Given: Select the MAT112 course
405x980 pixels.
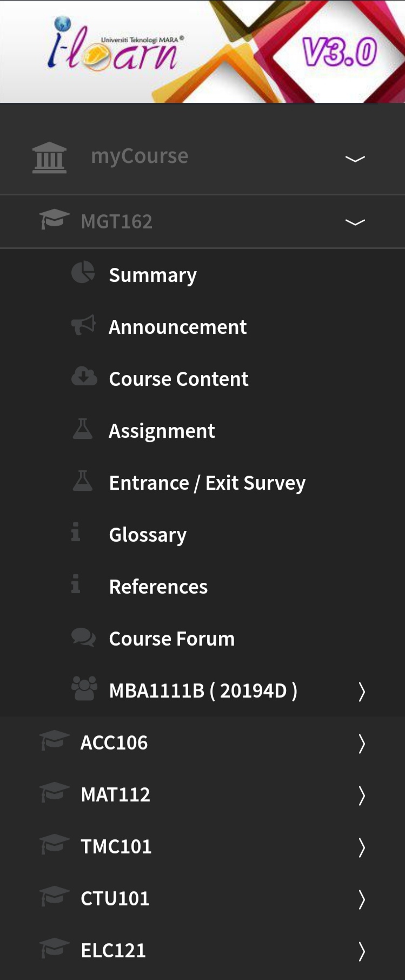Looking at the screenshot, I should (115, 794).
